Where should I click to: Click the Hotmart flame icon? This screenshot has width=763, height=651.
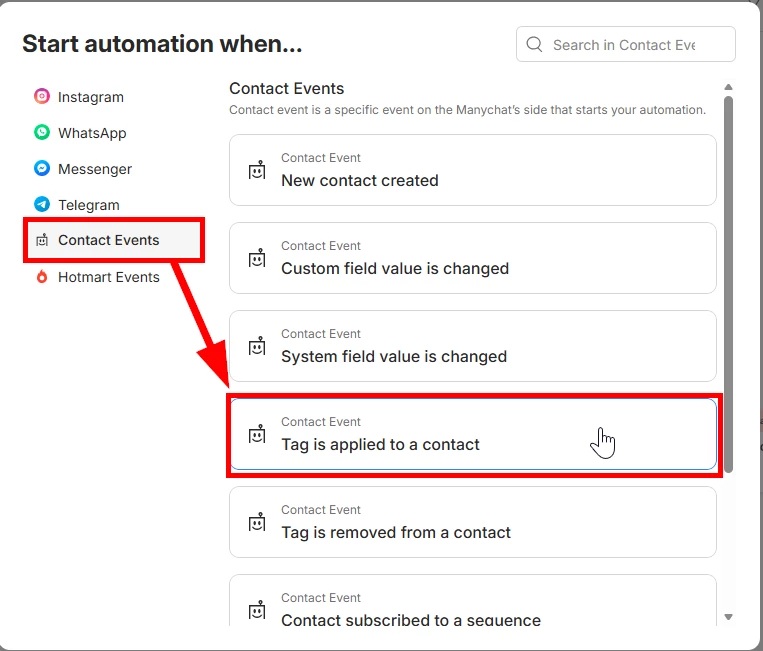coord(42,277)
